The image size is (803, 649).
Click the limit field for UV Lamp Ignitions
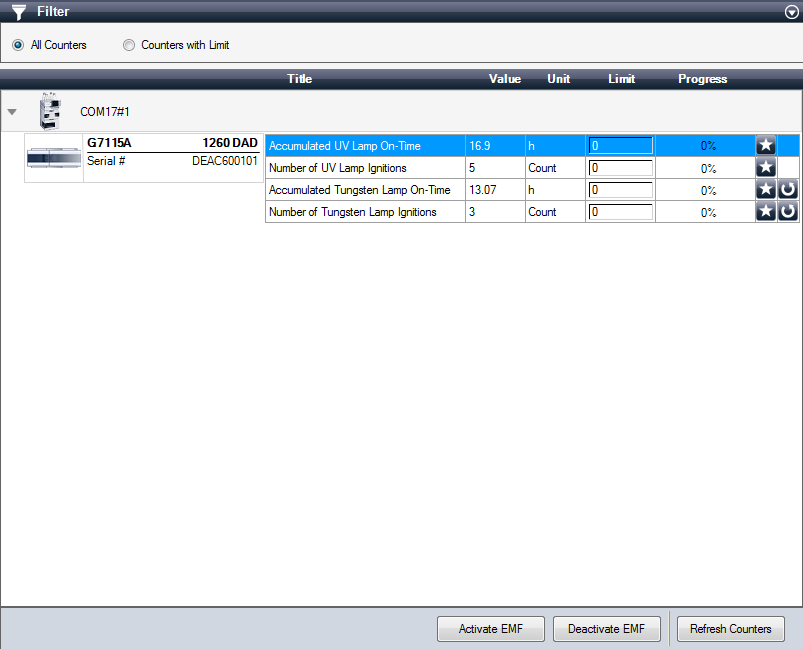[620, 168]
